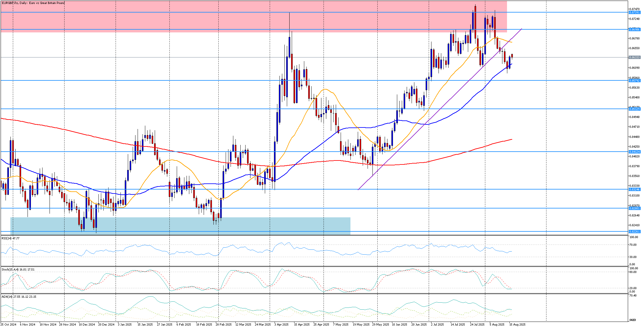Click the 2 Jul 2025 date label

[x=437, y=324]
